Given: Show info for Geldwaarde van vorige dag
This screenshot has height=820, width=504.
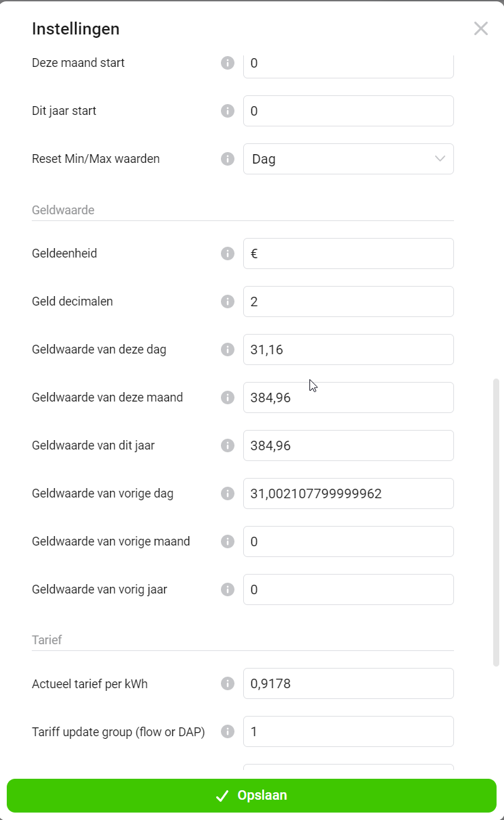Looking at the screenshot, I should pos(228,493).
